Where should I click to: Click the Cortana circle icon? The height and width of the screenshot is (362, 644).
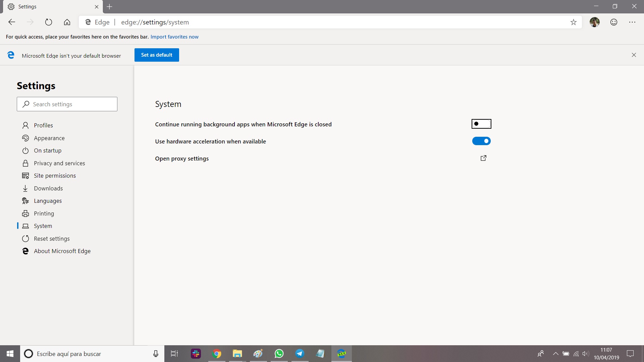pyautogui.click(x=29, y=354)
